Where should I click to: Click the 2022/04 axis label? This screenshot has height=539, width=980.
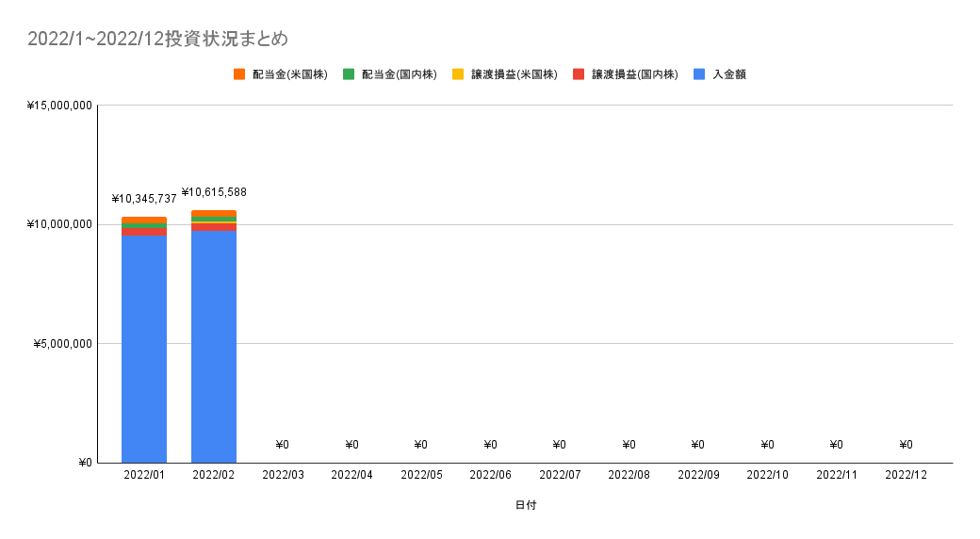point(351,475)
